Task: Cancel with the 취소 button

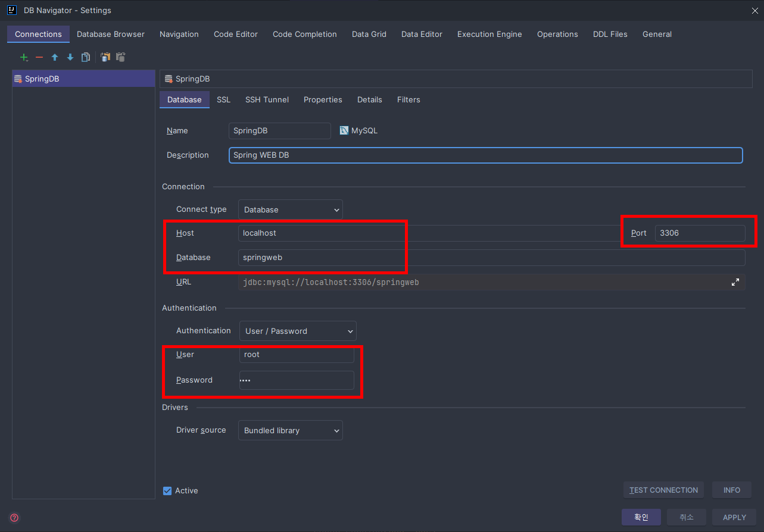Action: click(687, 517)
